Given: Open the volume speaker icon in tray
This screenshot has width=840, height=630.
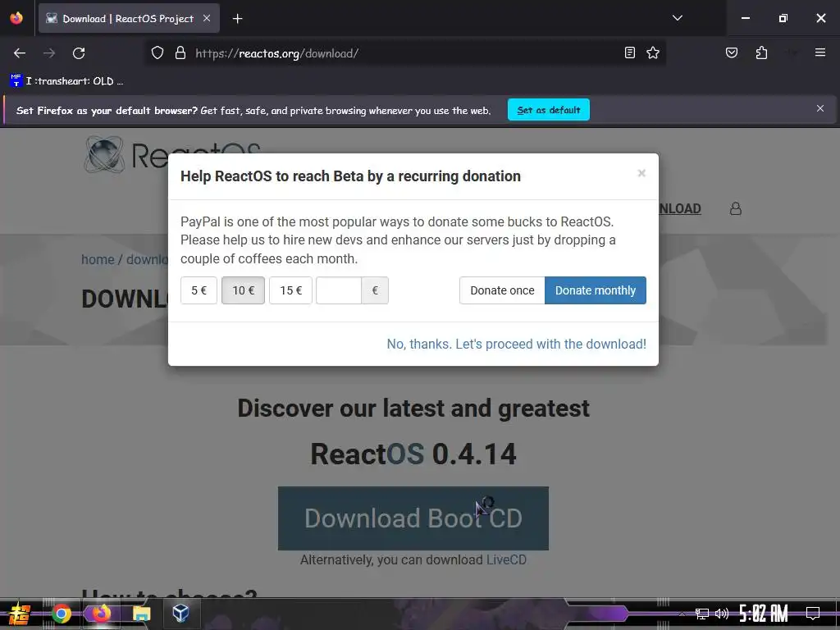Looking at the screenshot, I should pos(722,614).
